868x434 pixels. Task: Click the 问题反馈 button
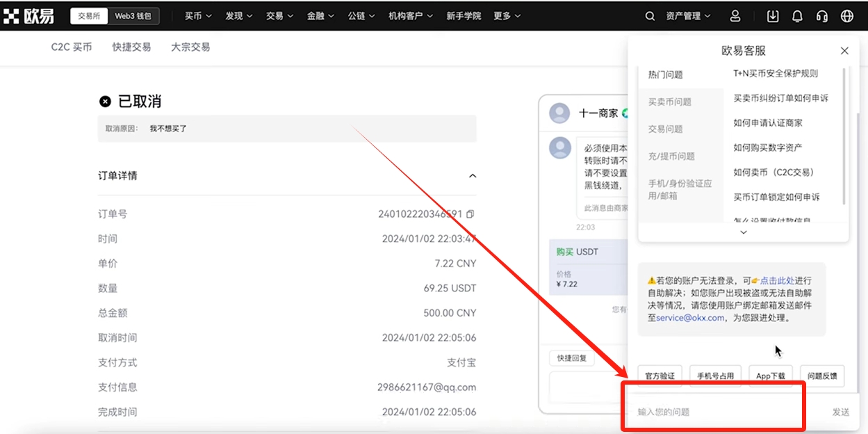pos(823,376)
